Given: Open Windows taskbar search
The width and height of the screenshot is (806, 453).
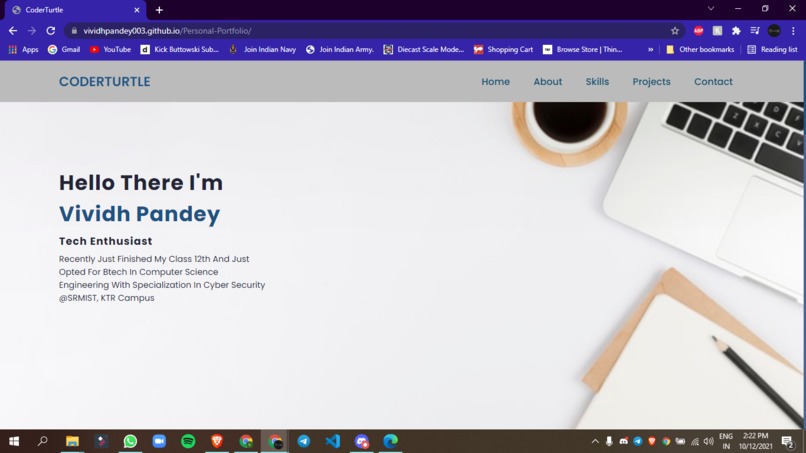Looking at the screenshot, I should (43, 441).
